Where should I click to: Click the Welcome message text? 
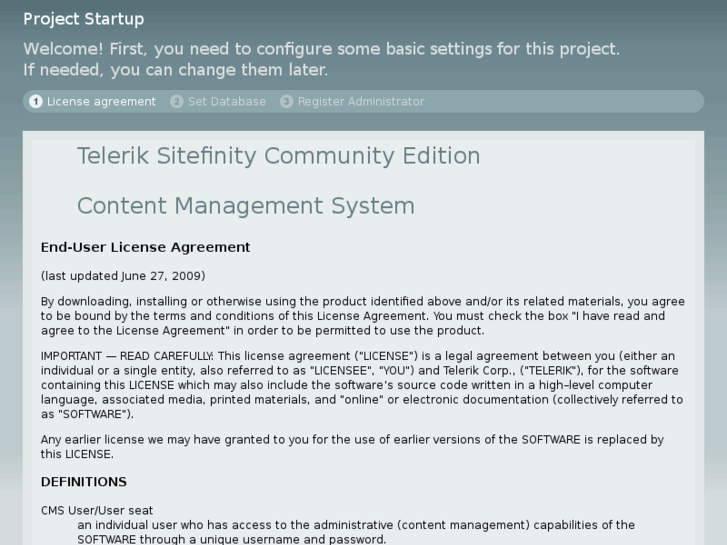[321, 49]
